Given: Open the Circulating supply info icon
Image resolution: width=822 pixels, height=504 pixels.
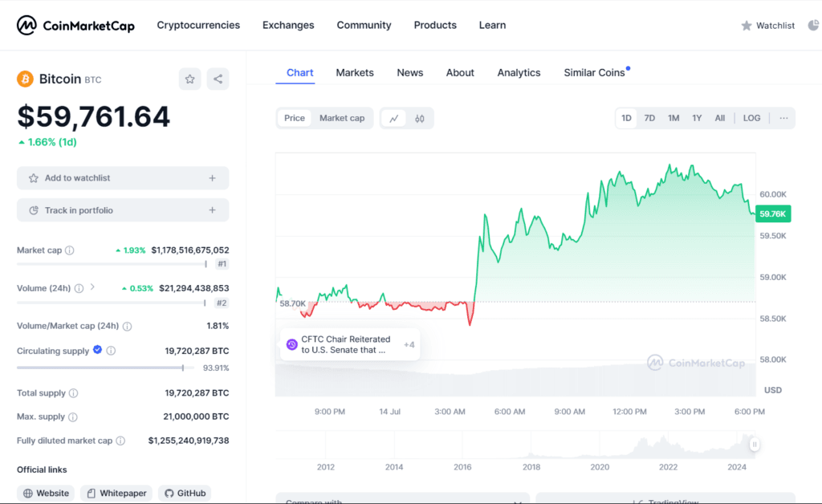Looking at the screenshot, I should coord(111,351).
